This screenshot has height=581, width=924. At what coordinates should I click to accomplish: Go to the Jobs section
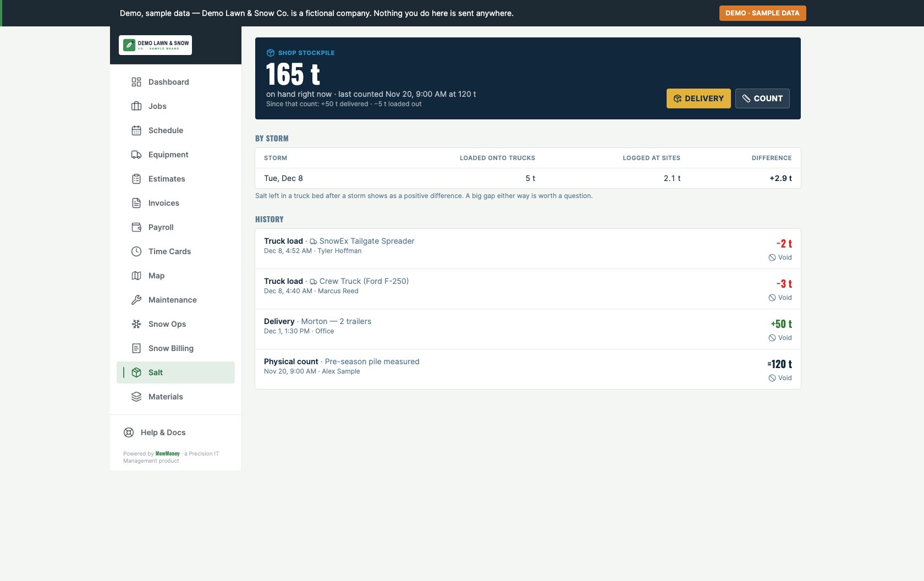(x=175, y=106)
